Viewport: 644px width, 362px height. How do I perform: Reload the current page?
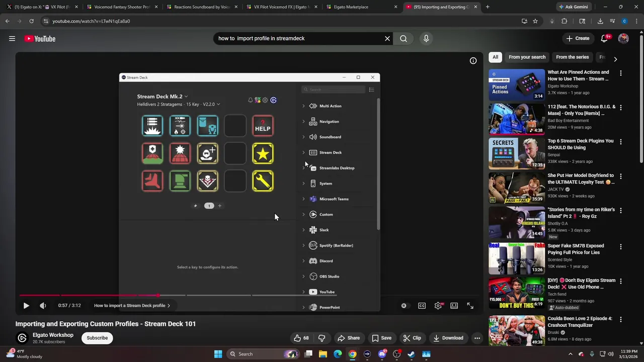(x=31, y=21)
